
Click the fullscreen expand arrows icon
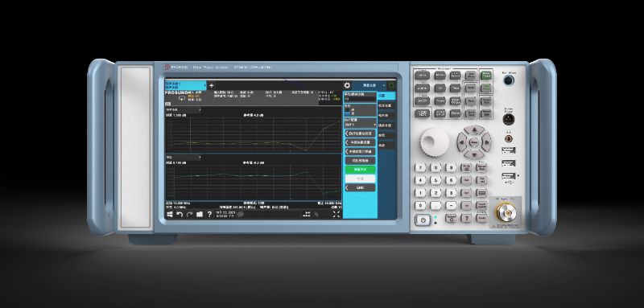[x=336, y=214]
